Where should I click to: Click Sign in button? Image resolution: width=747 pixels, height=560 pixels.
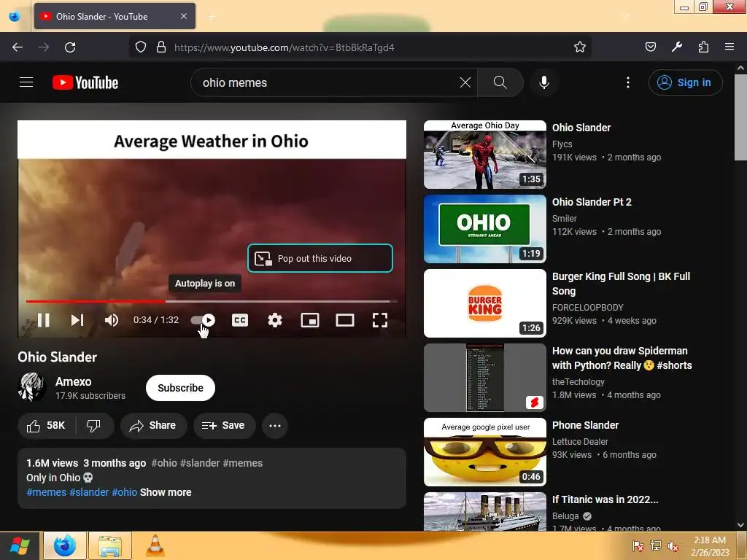[685, 82]
